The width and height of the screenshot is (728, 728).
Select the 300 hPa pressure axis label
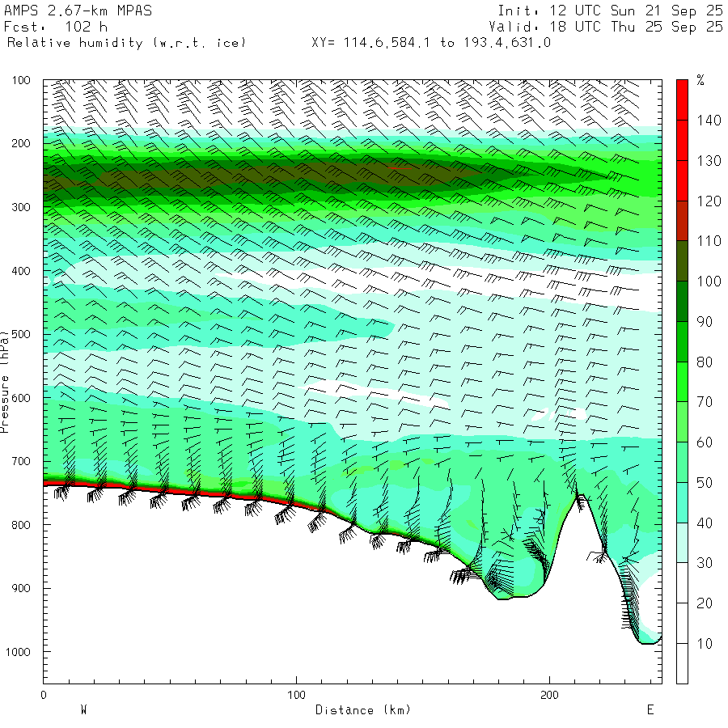click(21, 207)
